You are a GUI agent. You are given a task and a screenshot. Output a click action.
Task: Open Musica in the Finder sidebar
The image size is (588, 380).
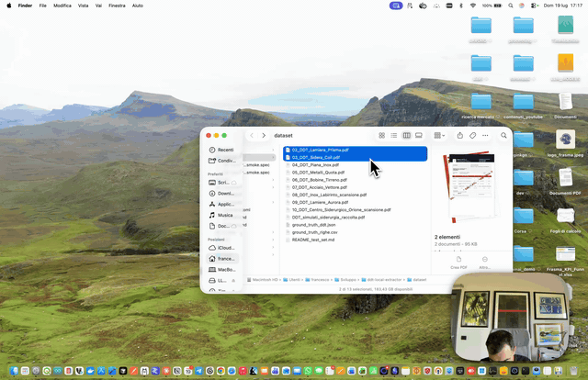tap(222, 215)
